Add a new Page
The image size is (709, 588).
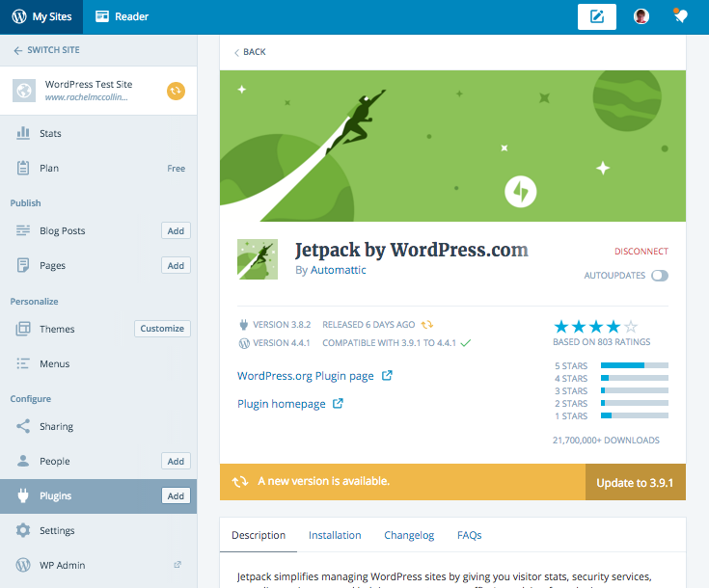176,265
